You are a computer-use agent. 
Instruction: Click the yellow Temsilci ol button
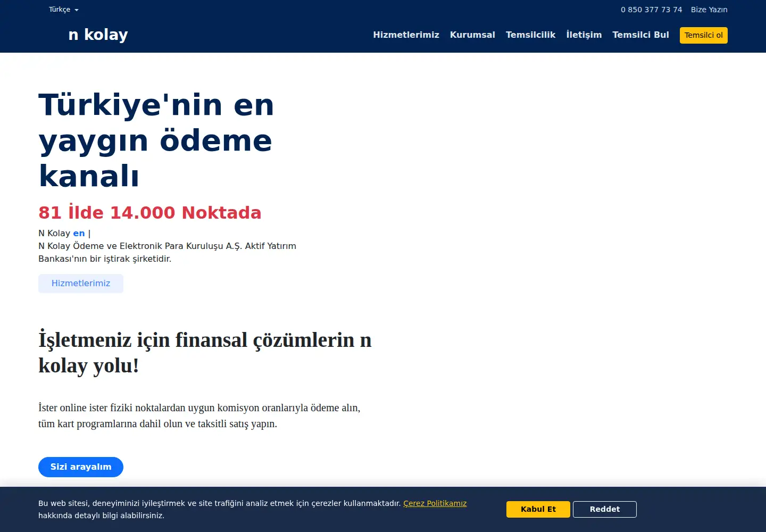click(x=703, y=35)
